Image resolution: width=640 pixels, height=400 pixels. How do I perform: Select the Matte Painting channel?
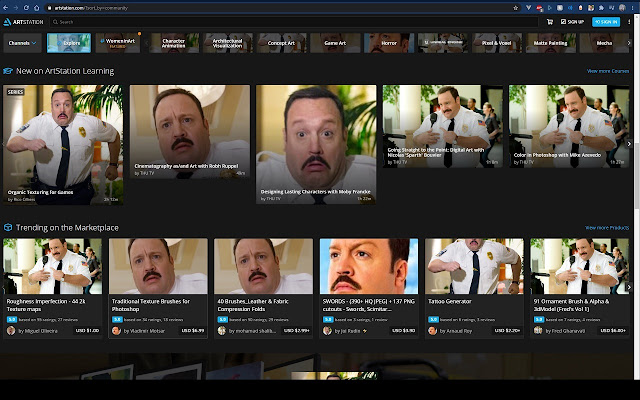[x=551, y=43]
